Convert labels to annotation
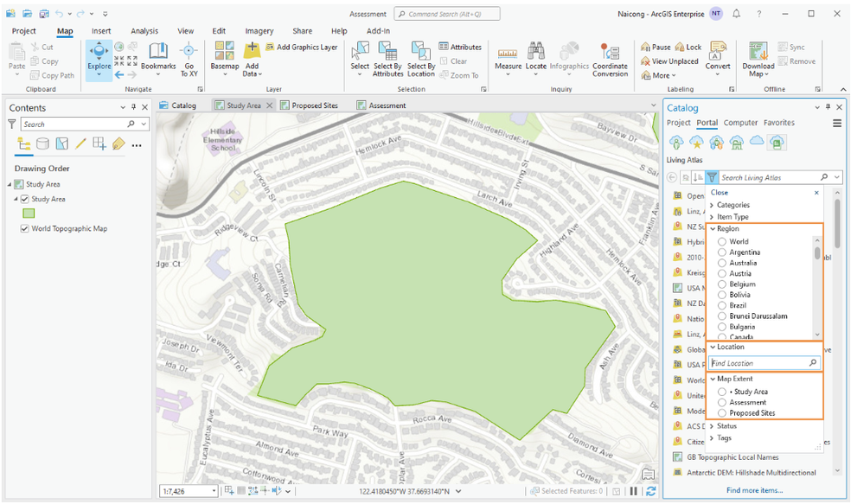 [718, 59]
